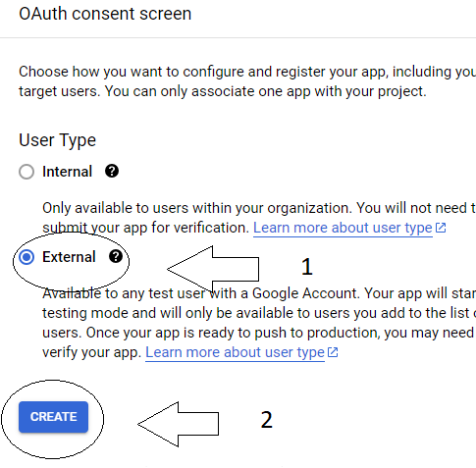Open Learn more about user type under External
This screenshot has width=476, height=468.
[x=235, y=352]
